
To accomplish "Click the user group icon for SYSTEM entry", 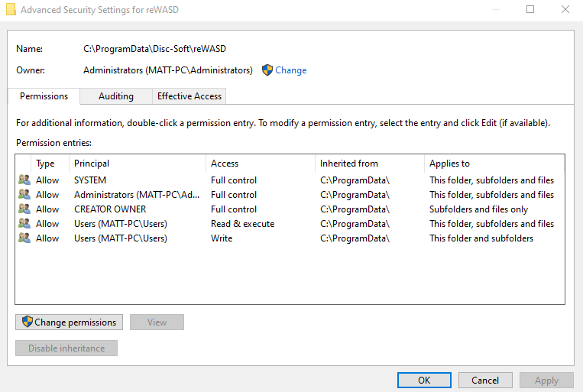I will (x=24, y=180).
